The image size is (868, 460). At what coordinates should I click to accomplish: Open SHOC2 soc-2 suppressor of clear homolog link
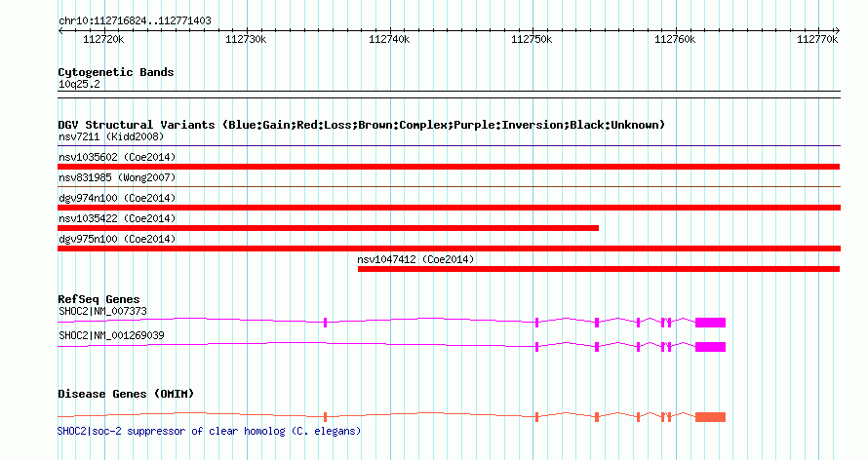pos(209,431)
